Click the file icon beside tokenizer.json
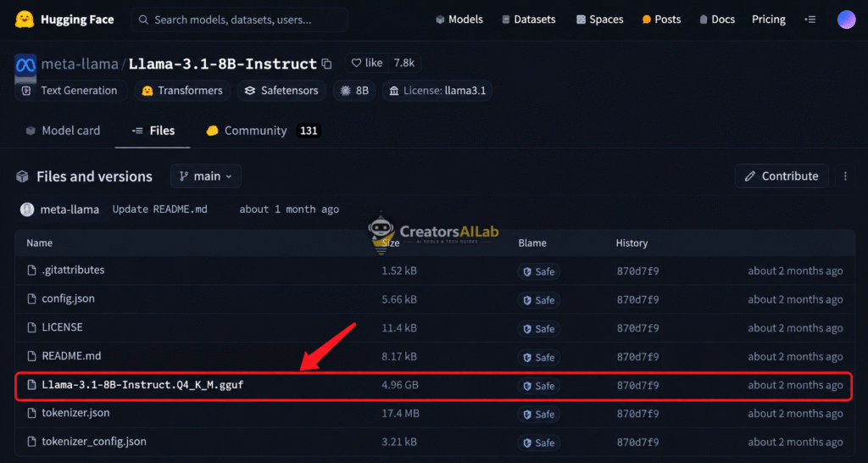The width and height of the screenshot is (868, 463). 32,413
